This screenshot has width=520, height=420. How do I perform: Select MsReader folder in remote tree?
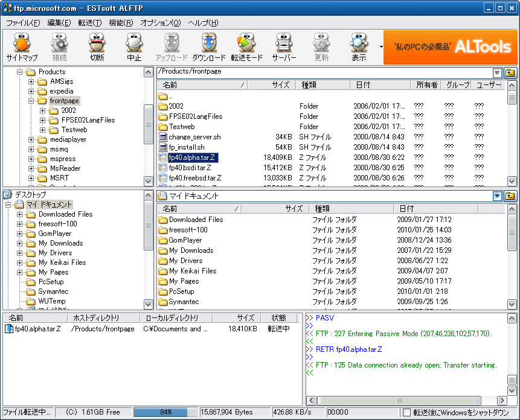[65, 168]
